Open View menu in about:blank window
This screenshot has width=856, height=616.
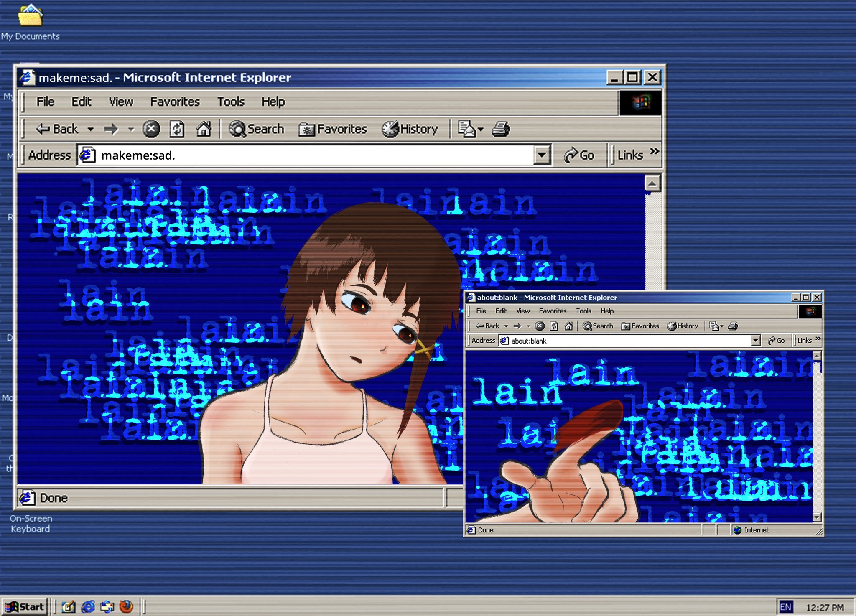coord(523,311)
